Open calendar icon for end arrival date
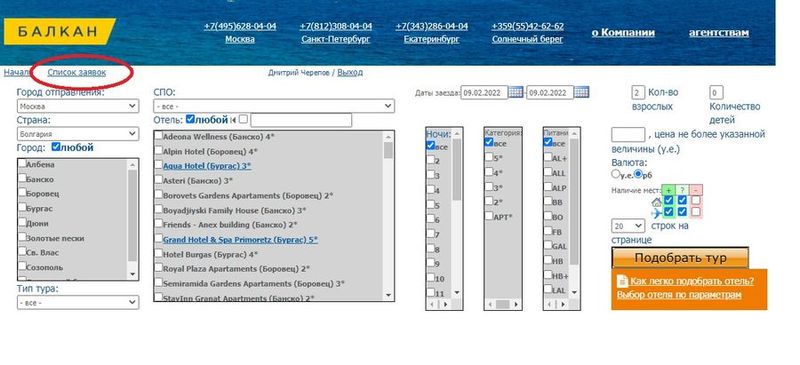Viewport: 800px width, 365px height. point(582,92)
